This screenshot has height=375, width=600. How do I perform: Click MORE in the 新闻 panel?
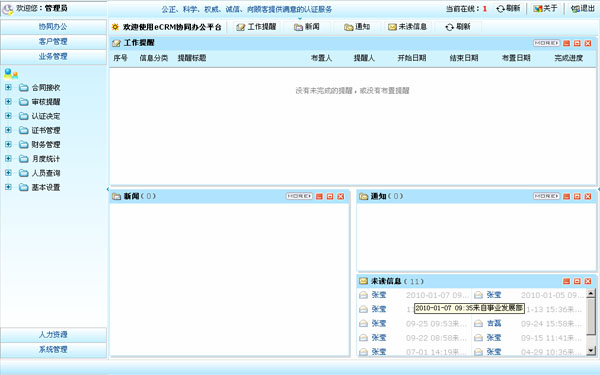click(x=299, y=196)
